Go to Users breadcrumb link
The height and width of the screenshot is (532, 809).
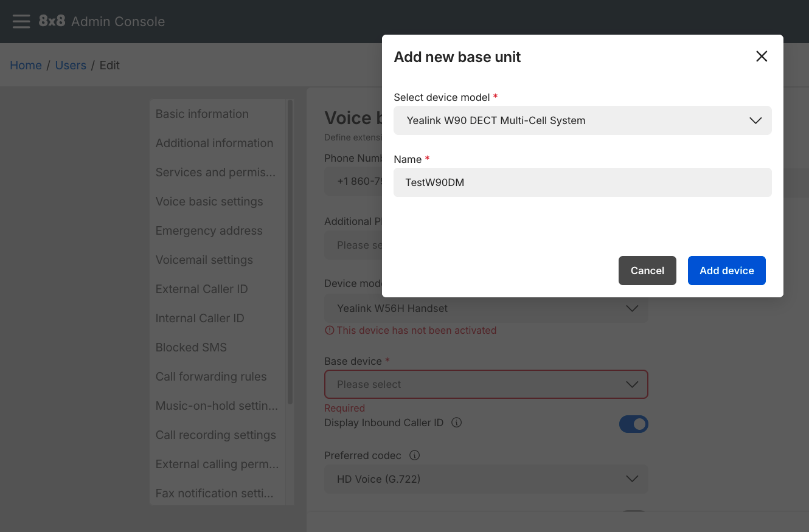(71, 65)
